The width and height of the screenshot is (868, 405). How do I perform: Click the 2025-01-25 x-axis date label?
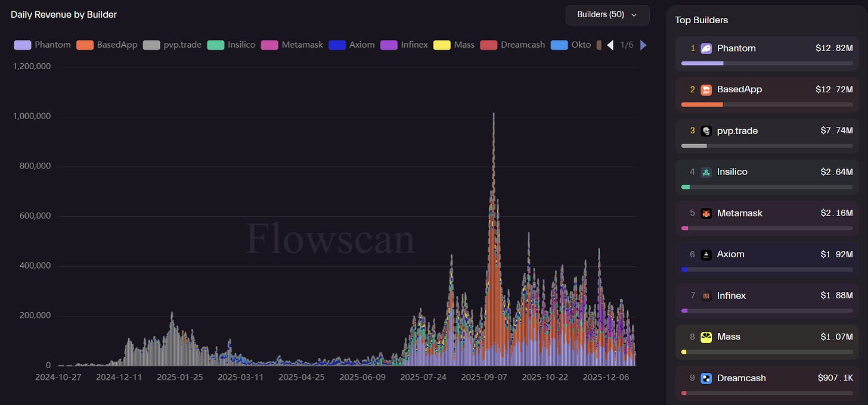point(179,377)
